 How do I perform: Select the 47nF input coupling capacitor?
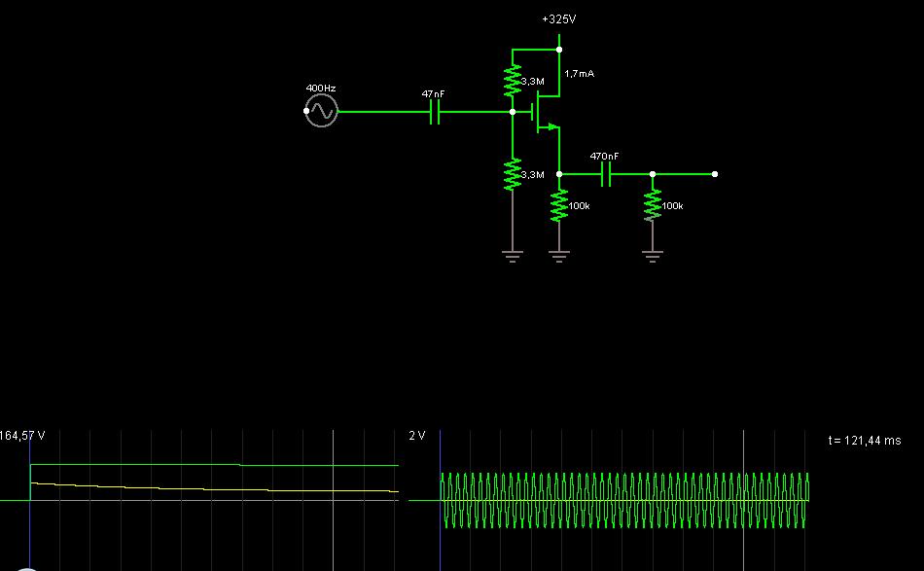tap(434, 111)
